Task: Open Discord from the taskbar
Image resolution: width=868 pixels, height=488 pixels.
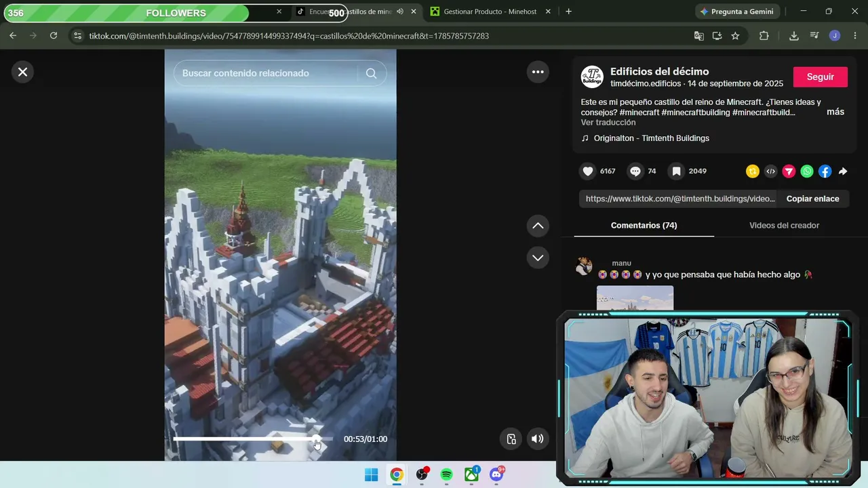Action: point(496,474)
